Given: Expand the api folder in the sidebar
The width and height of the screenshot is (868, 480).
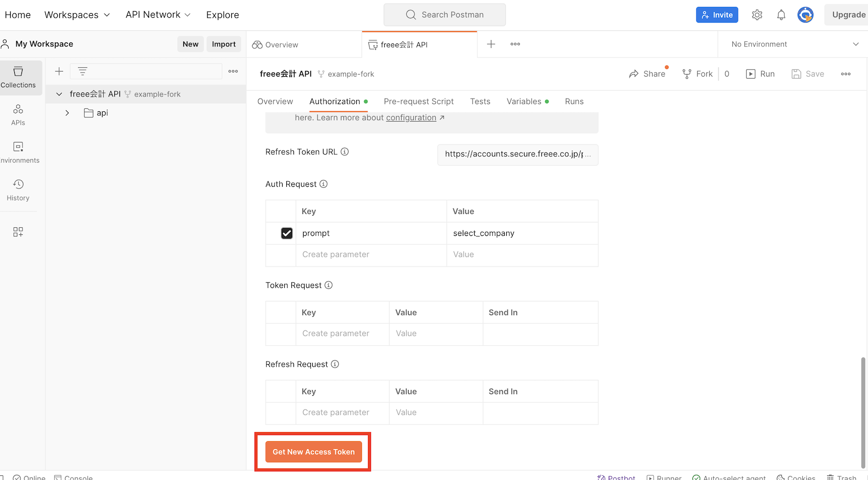Looking at the screenshot, I should coord(67,113).
